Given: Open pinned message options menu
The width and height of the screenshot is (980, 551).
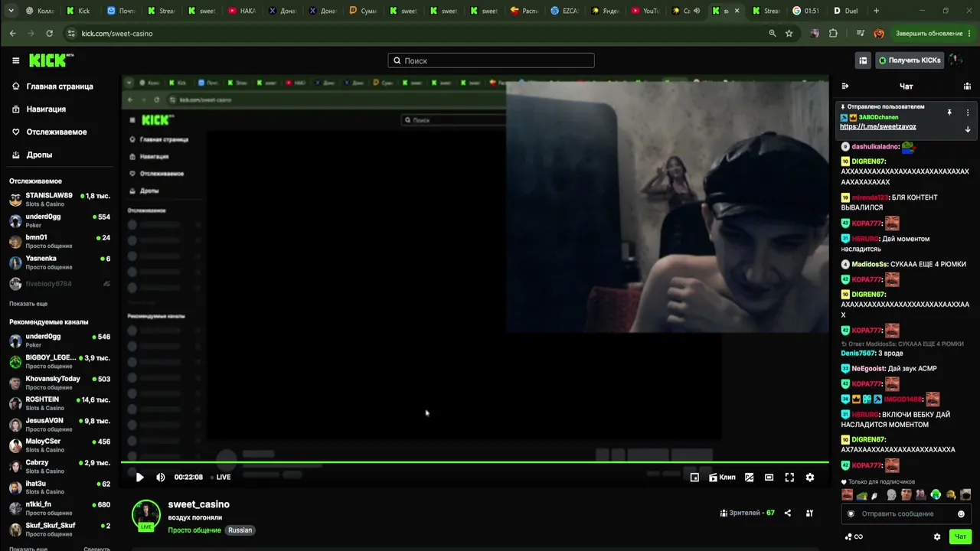Looking at the screenshot, I should tap(968, 112).
